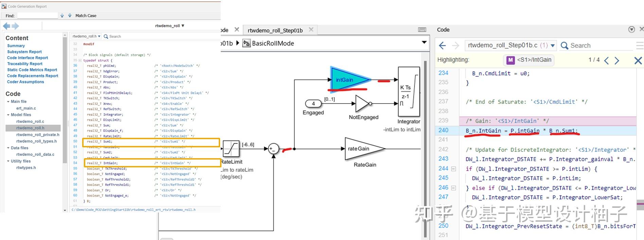
Task: Jump to next find match with down arrow
Action: (x=70, y=16)
